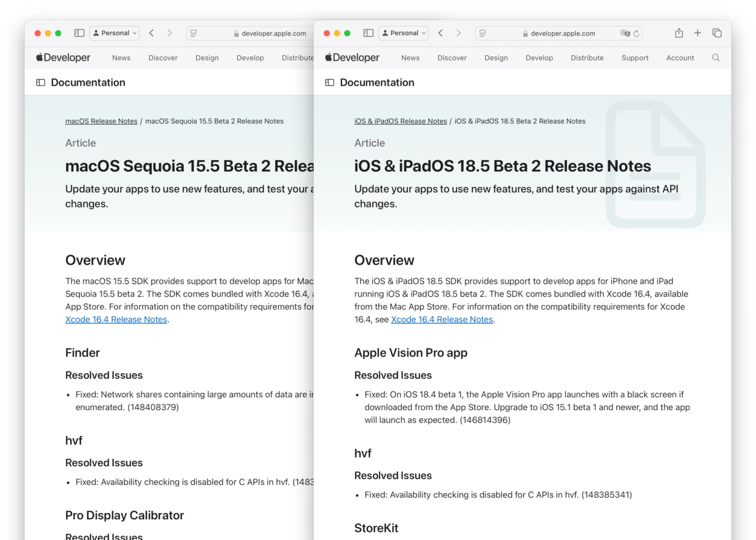This screenshot has height=540, width=756.
Task: Open Personal profile dropdown in macOS window
Action: [x=115, y=33]
